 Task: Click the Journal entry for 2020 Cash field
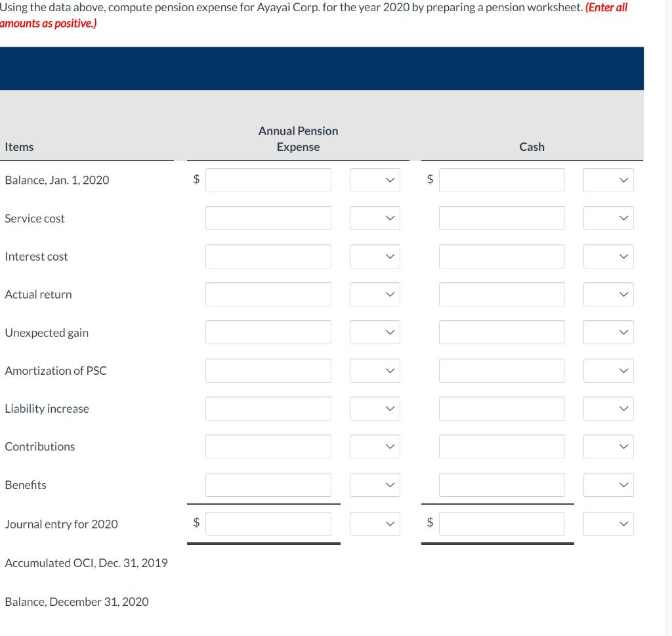(x=501, y=523)
